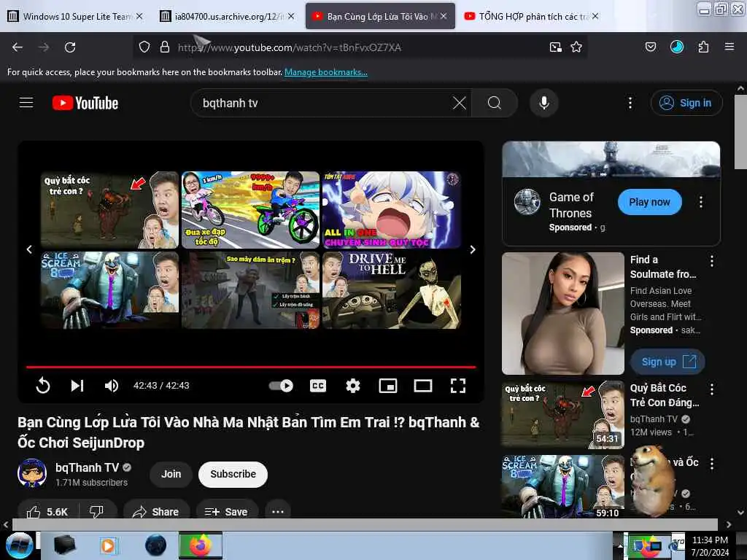Open end-screen video Ice Scream 8

(109, 290)
